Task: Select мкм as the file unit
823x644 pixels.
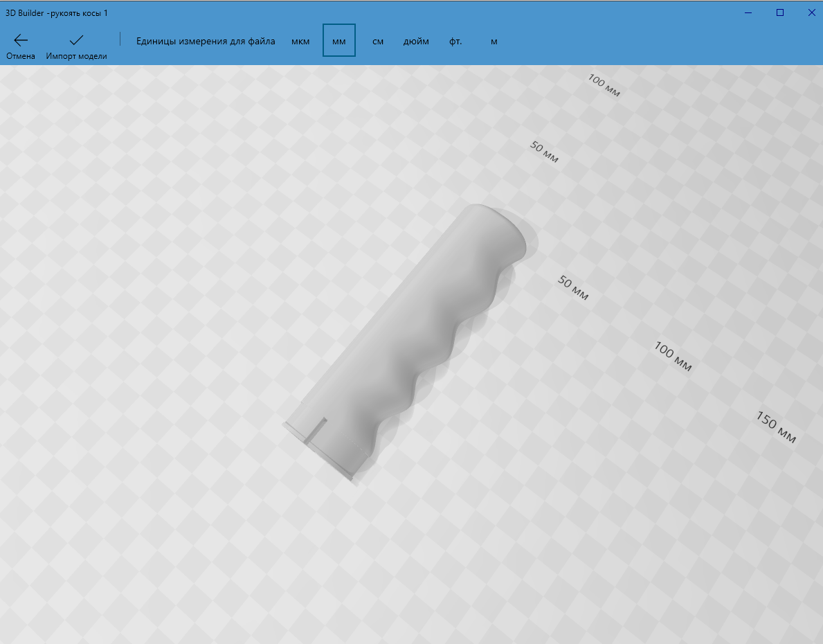Action: click(300, 42)
